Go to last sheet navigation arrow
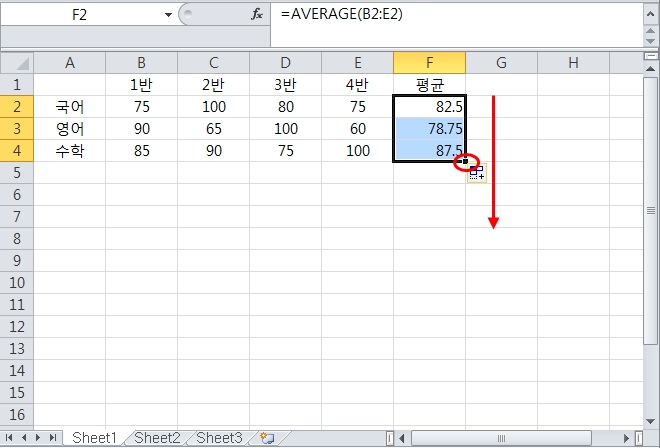660x448 pixels. (x=53, y=438)
